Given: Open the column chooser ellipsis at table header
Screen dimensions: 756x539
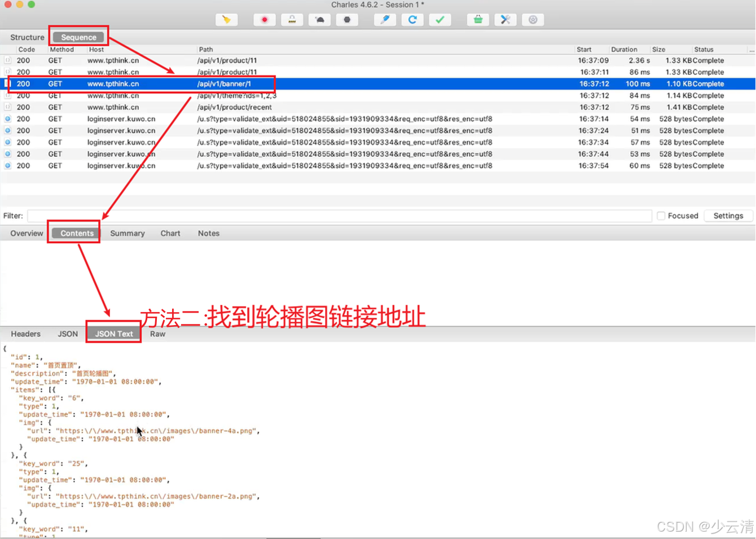Looking at the screenshot, I should pyautogui.click(x=751, y=50).
